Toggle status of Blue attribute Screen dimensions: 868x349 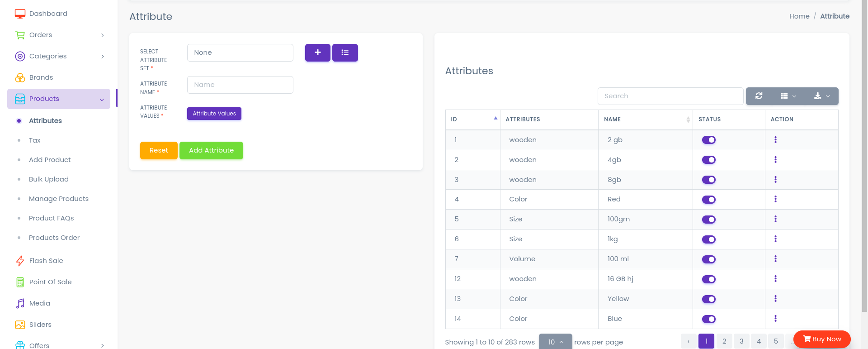[x=708, y=319]
